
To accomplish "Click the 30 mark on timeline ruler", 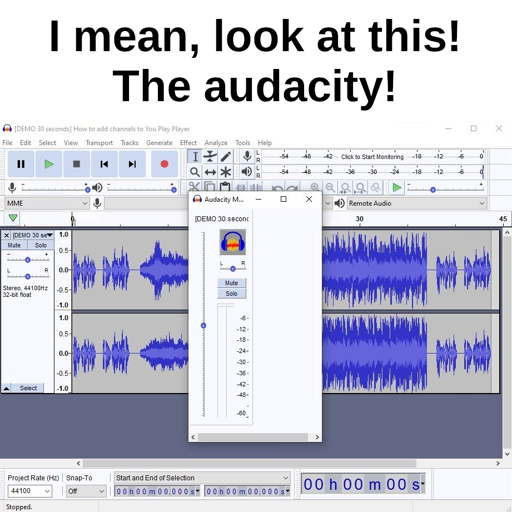I will [359, 219].
